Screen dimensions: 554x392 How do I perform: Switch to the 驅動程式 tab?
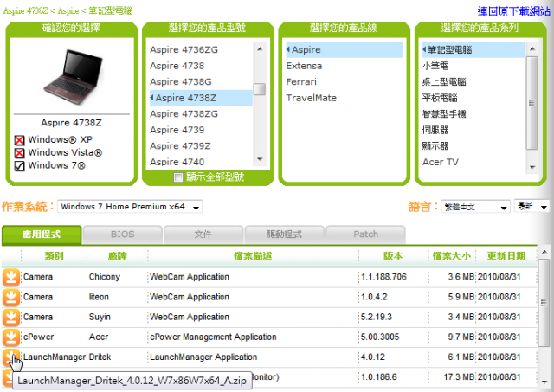pos(284,235)
